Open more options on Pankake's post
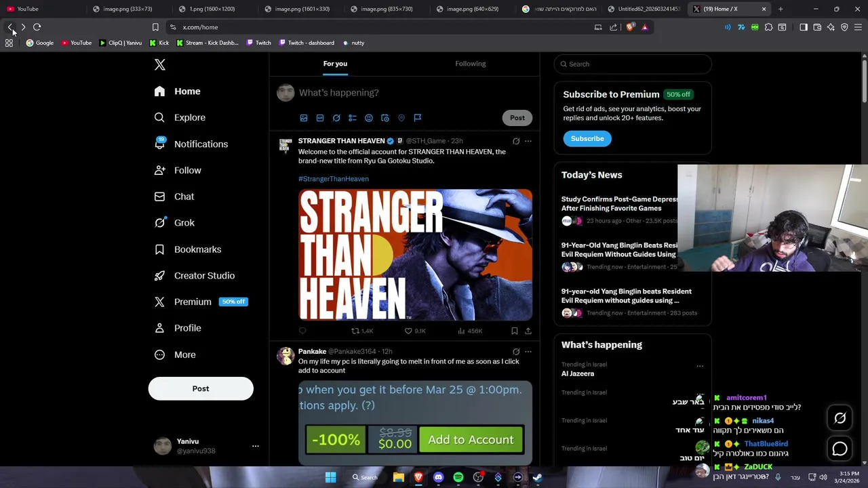 (528, 352)
